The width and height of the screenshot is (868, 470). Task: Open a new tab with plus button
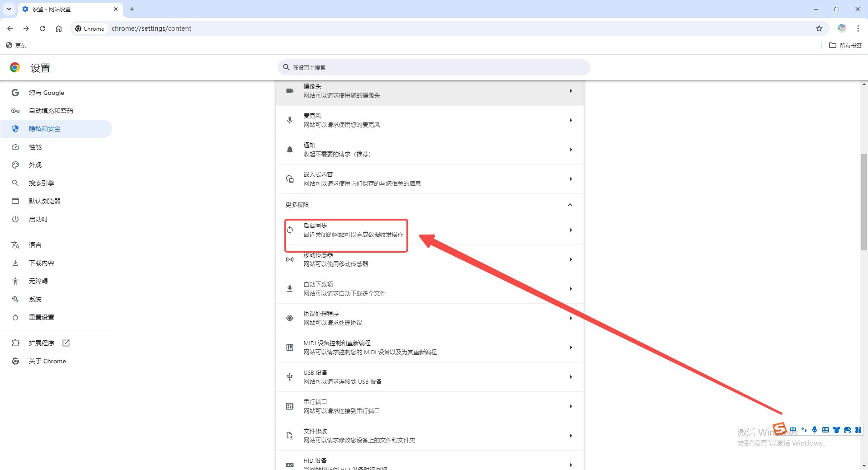coord(132,9)
